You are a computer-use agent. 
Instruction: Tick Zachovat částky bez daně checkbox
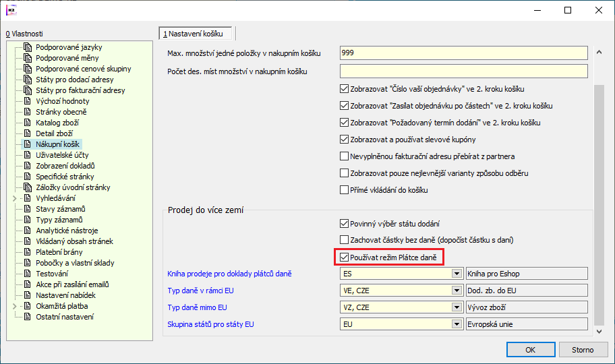click(344, 240)
